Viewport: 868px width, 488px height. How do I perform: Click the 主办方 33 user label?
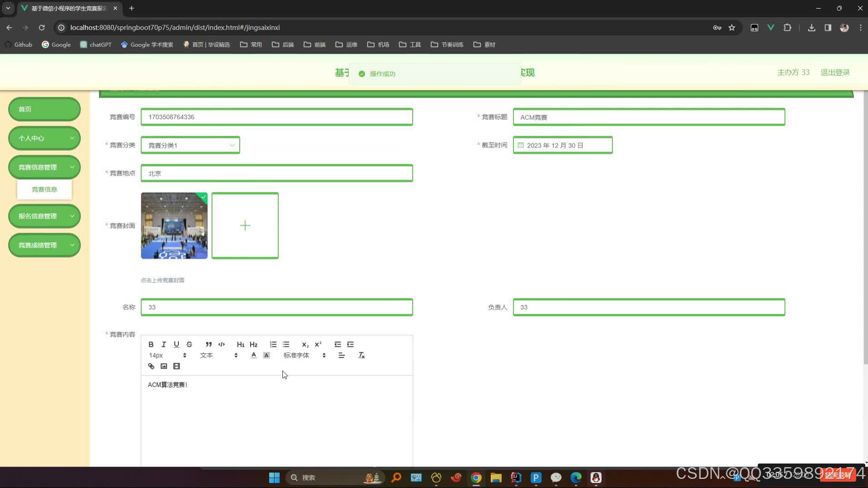[x=793, y=72]
